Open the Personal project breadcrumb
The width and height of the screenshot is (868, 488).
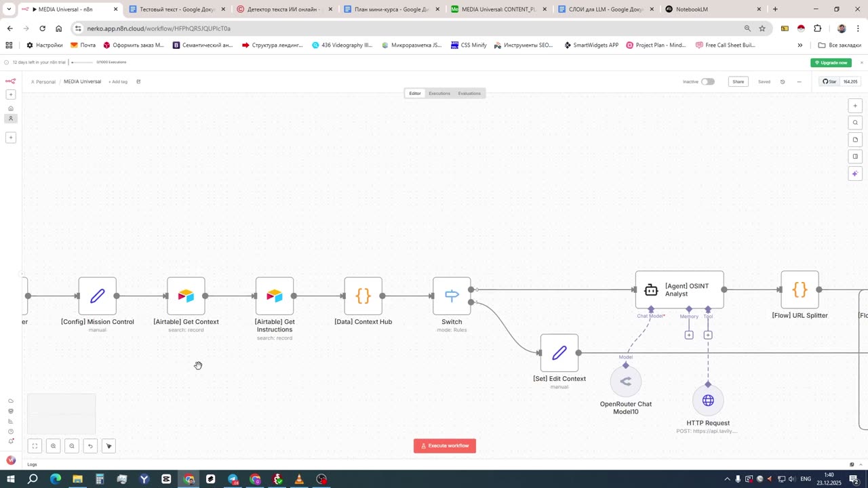coord(43,82)
